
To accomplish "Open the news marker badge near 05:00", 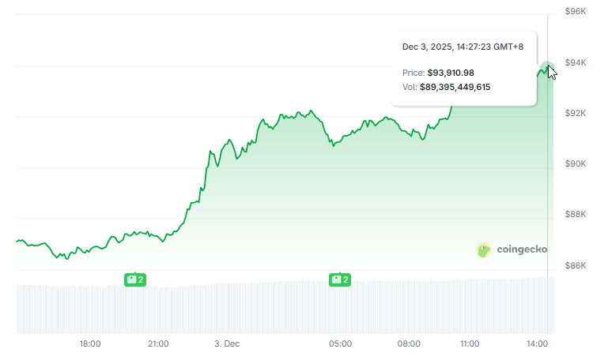I will pos(340,280).
